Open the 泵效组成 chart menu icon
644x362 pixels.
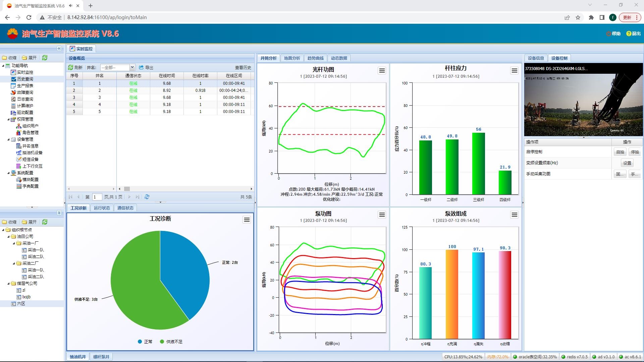pos(514,215)
